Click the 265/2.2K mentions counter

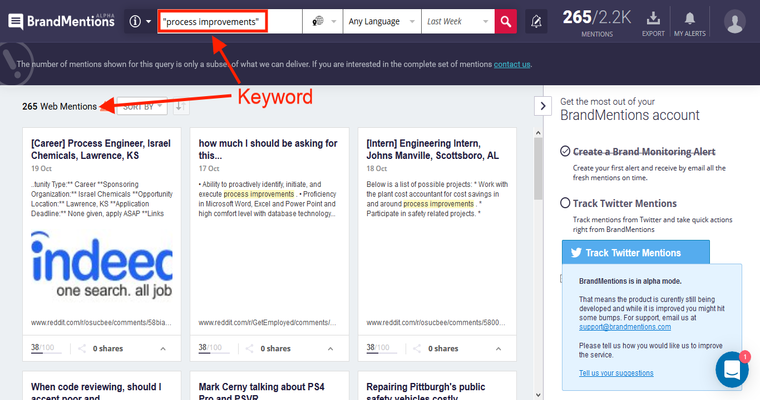(x=597, y=23)
